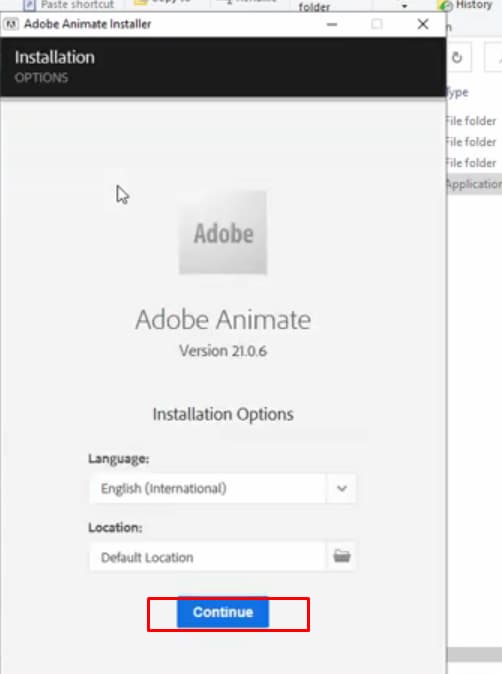Screen dimensions: 502x674
Task: Click the Default Location field
Action: tap(207, 557)
